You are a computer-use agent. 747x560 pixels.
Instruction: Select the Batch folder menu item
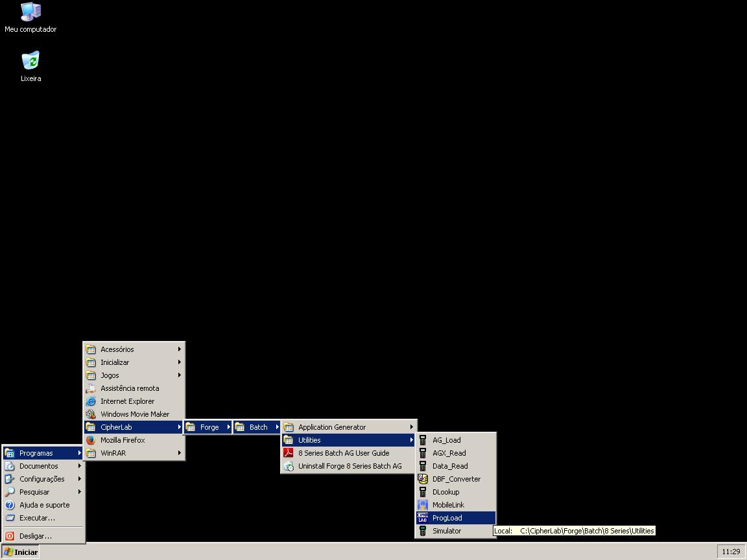[257, 427]
